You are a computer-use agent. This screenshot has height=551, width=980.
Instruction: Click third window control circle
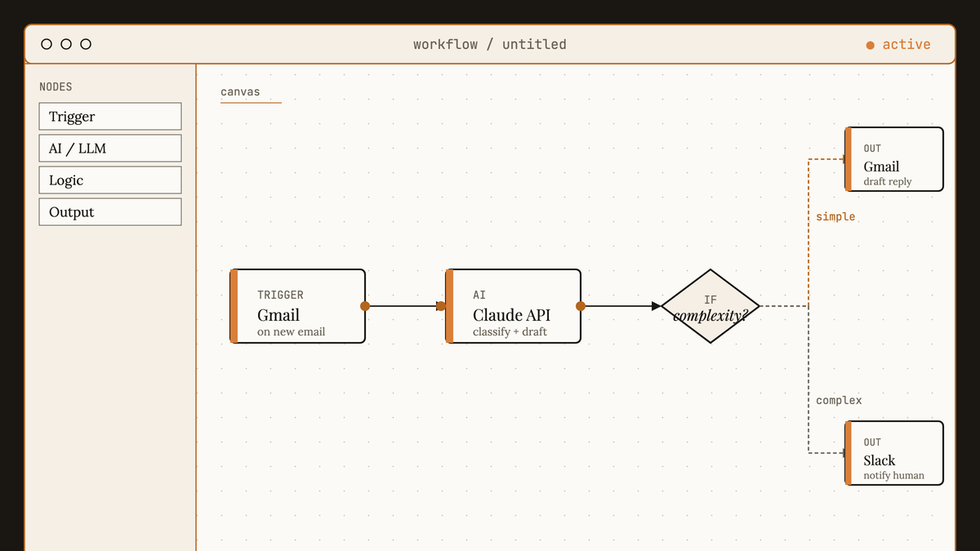click(x=86, y=44)
